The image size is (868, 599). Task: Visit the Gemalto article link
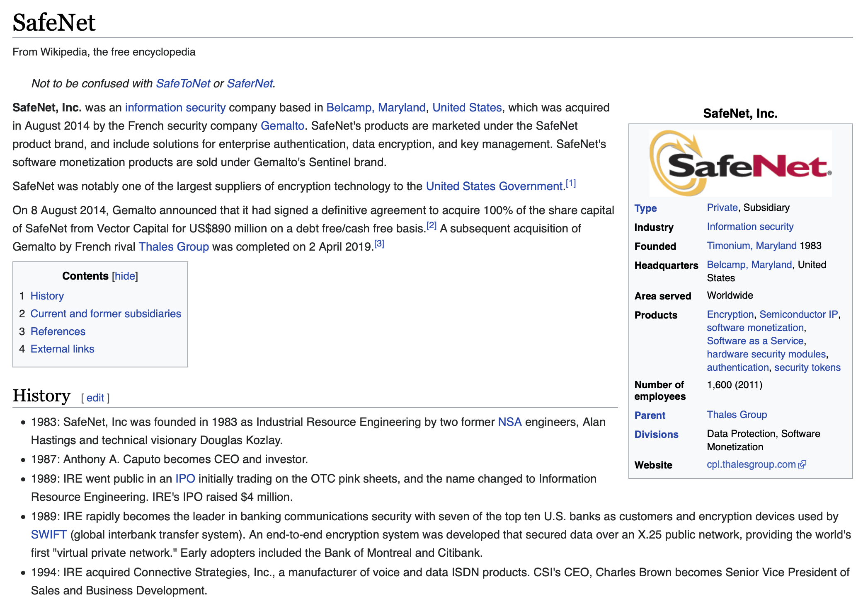click(x=282, y=126)
